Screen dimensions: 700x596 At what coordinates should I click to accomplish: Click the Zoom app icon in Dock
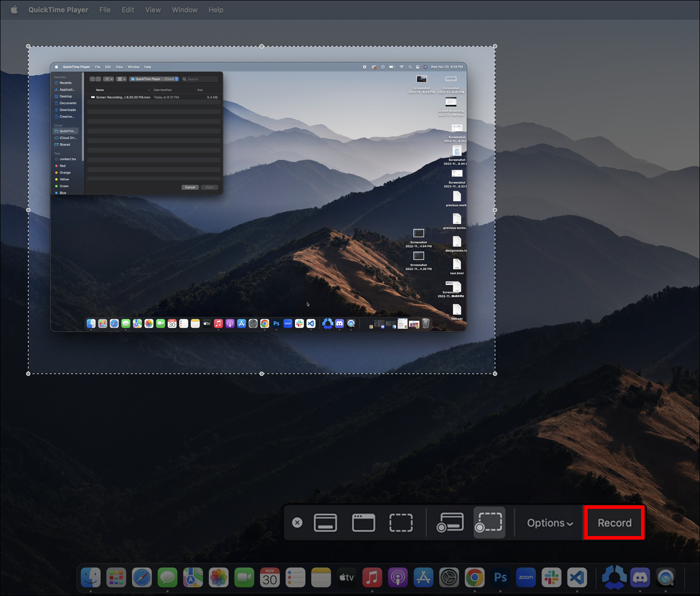(526, 577)
